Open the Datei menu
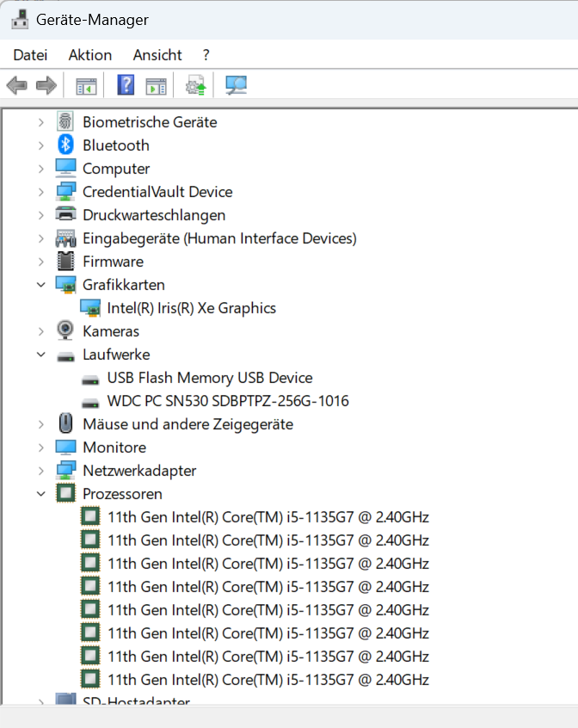578x728 pixels. tap(30, 55)
